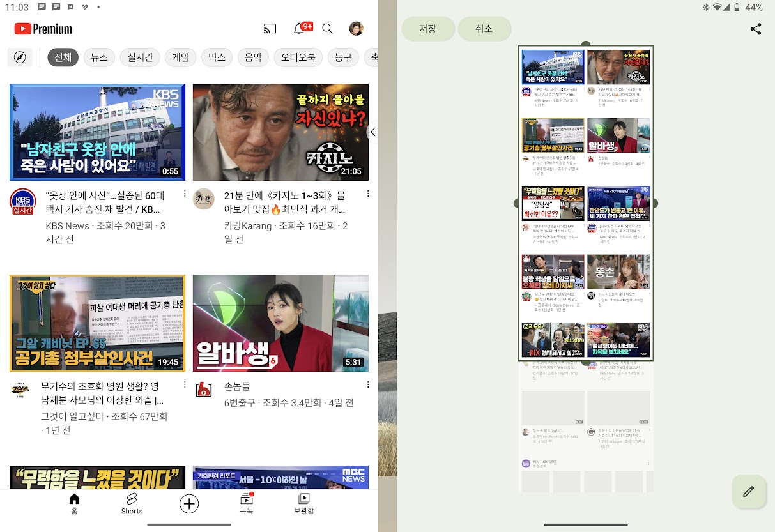Tap the 21:05 duration badge
This screenshot has width=775, height=532.
pyautogui.click(x=351, y=171)
